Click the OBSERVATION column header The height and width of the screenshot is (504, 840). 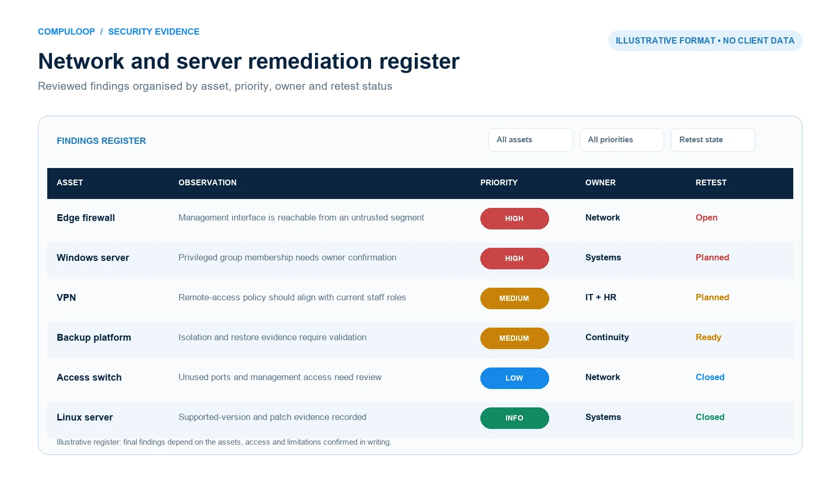coord(207,183)
